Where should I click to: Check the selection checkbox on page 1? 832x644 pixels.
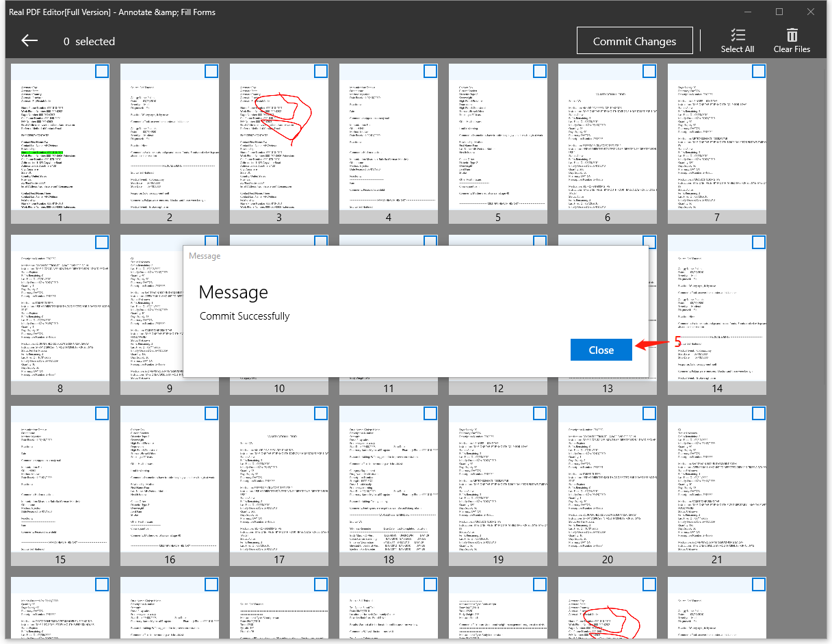101,70
